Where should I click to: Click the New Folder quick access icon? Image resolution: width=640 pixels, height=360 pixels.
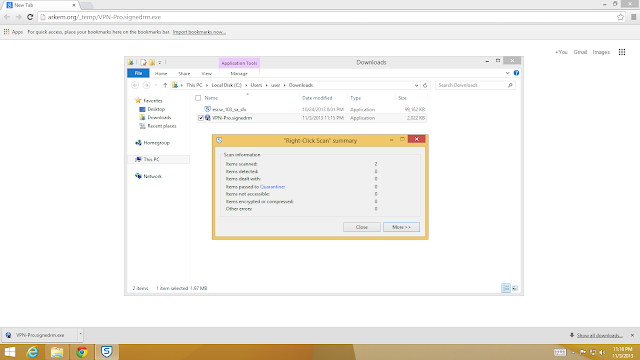pyautogui.click(x=152, y=62)
